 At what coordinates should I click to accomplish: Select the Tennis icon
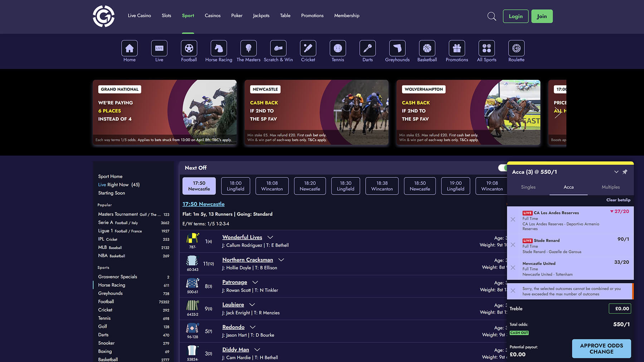coord(338,48)
